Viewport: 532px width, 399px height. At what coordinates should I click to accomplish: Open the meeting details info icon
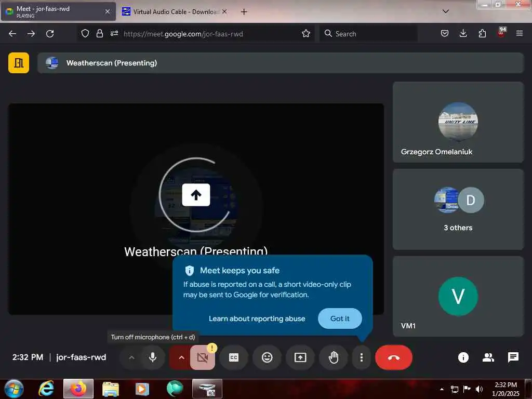pyautogui.click(x=463, y=357)
